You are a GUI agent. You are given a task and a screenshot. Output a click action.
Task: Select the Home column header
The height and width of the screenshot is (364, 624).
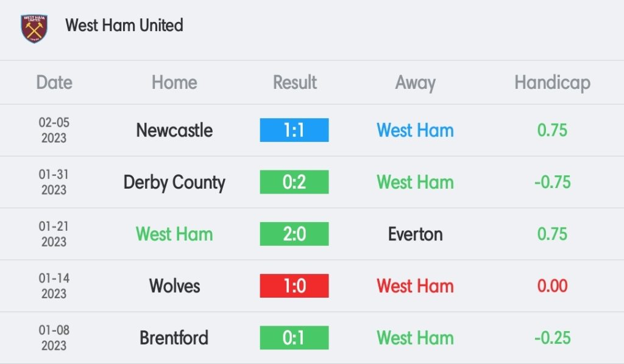click(174, 82)
